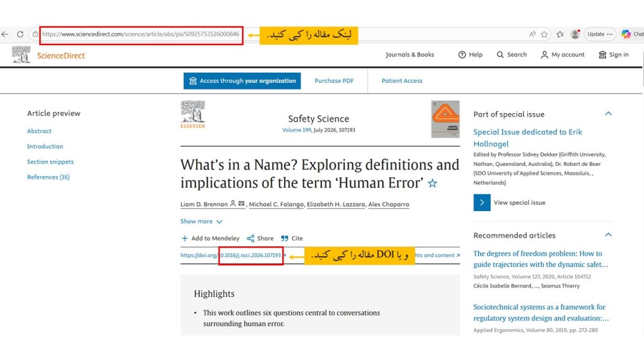Click the Cite quotation icon

point(285,238)
